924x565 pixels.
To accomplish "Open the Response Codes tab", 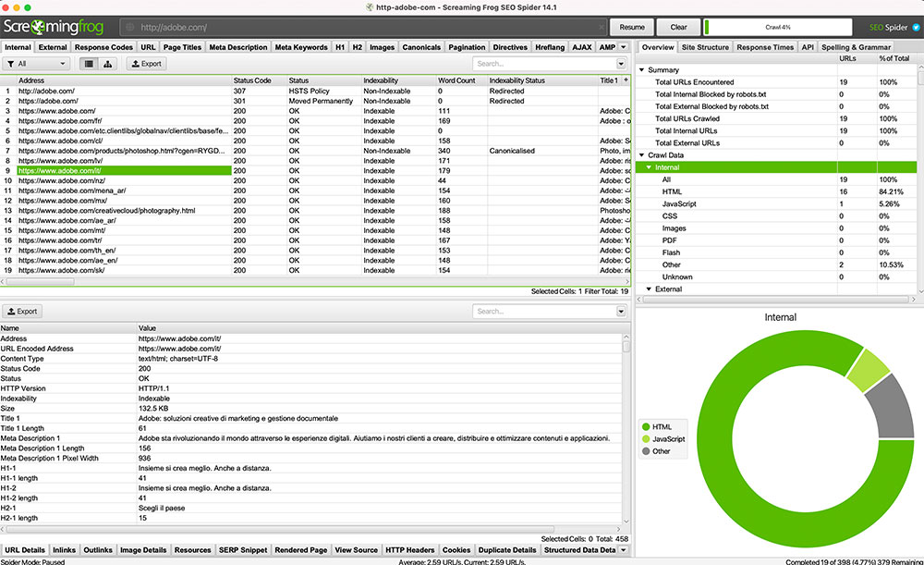I will pos(103,47).
